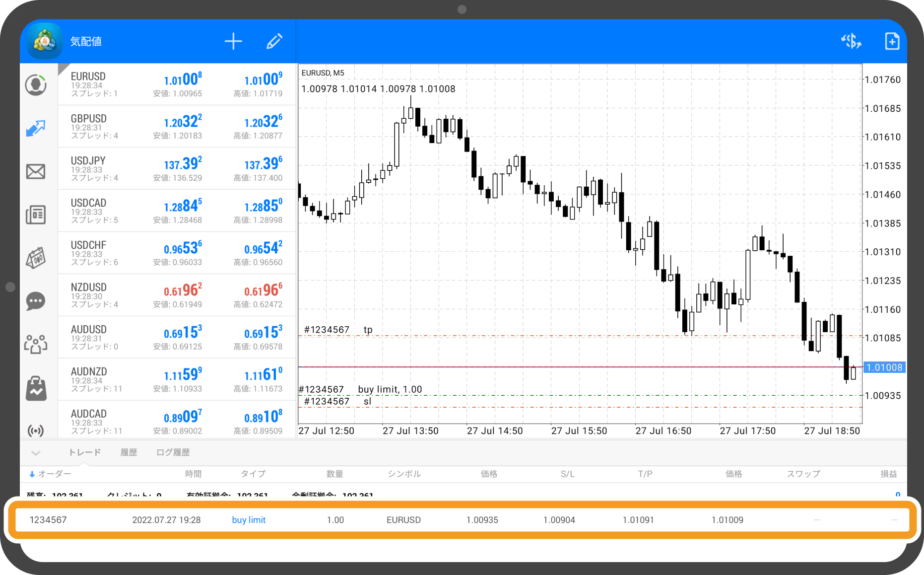Open new order document-plus icon
The height and width of the screenshot is (575, 924).
(892, 41)
